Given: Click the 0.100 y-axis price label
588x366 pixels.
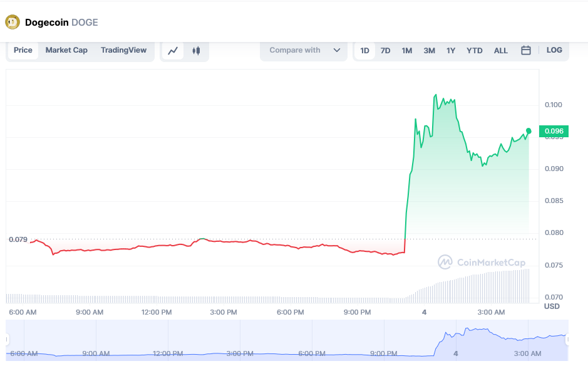Looking at the screenshot, I should point(554,105).
